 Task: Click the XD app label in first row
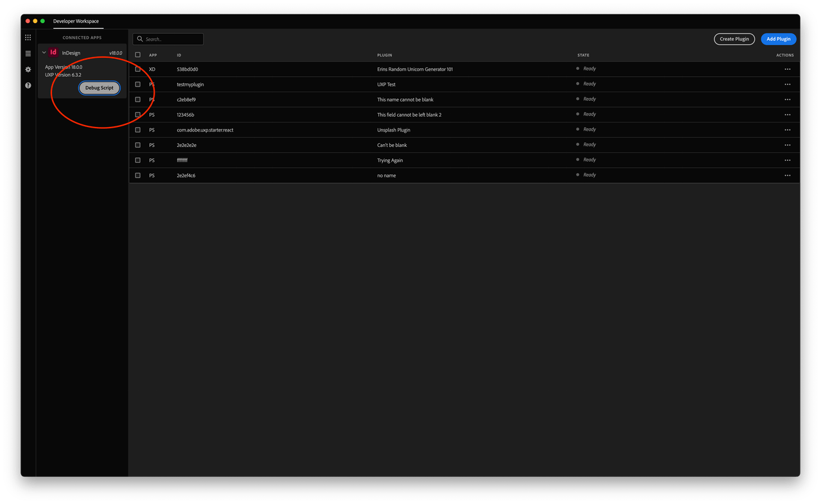(152, 69)
